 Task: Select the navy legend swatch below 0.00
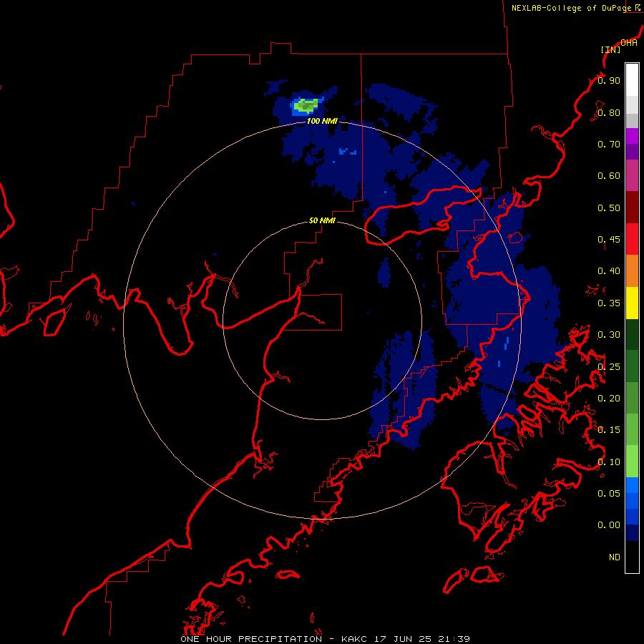coord(632,533)
